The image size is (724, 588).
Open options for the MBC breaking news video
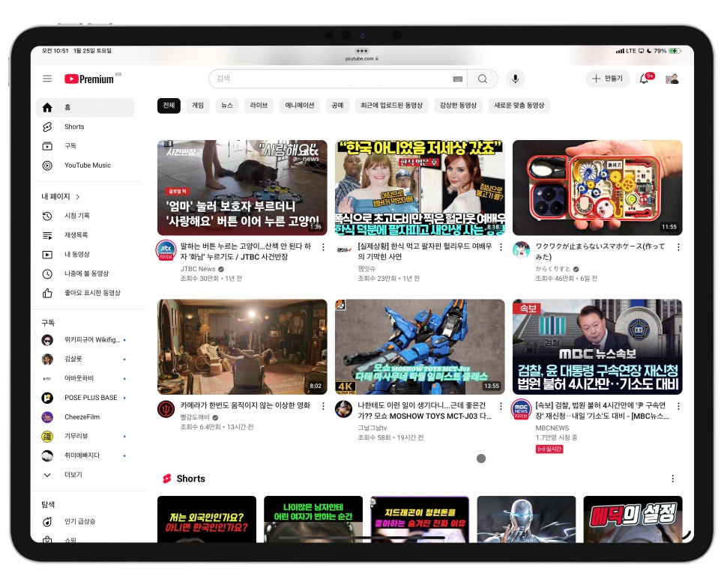click(x=678, y=406)
